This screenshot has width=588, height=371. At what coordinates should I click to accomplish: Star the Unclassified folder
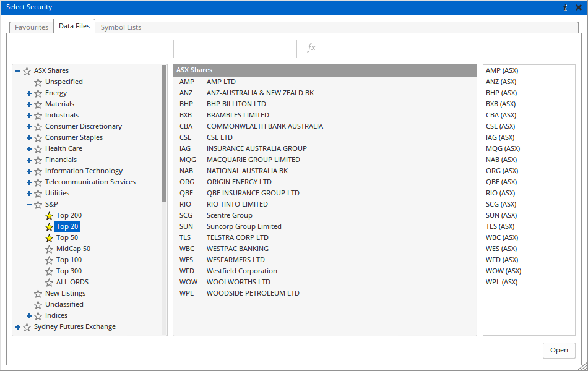[38, 305]
